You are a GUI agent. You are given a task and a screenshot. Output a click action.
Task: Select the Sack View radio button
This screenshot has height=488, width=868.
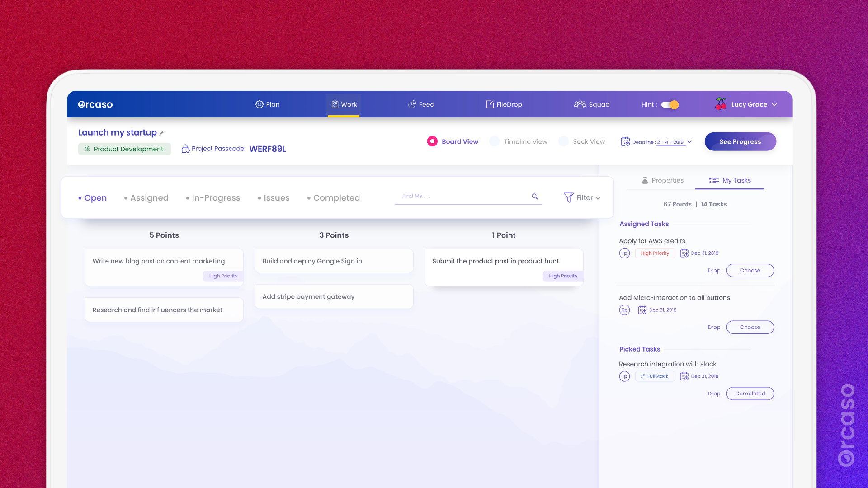pyautogui.click(x=563, y=141)
